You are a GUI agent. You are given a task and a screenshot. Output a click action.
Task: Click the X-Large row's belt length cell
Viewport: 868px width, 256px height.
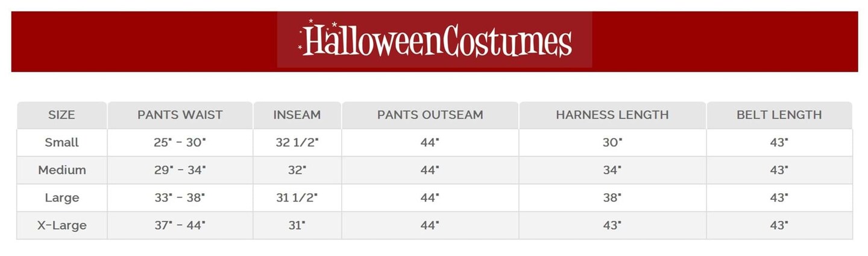779,225
